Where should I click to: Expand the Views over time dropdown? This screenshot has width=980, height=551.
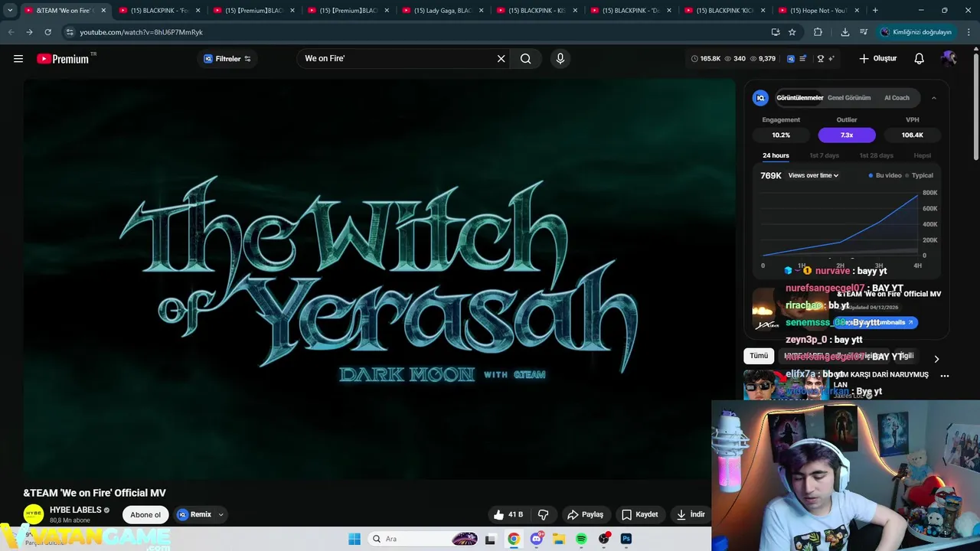(x=813, y=175)
